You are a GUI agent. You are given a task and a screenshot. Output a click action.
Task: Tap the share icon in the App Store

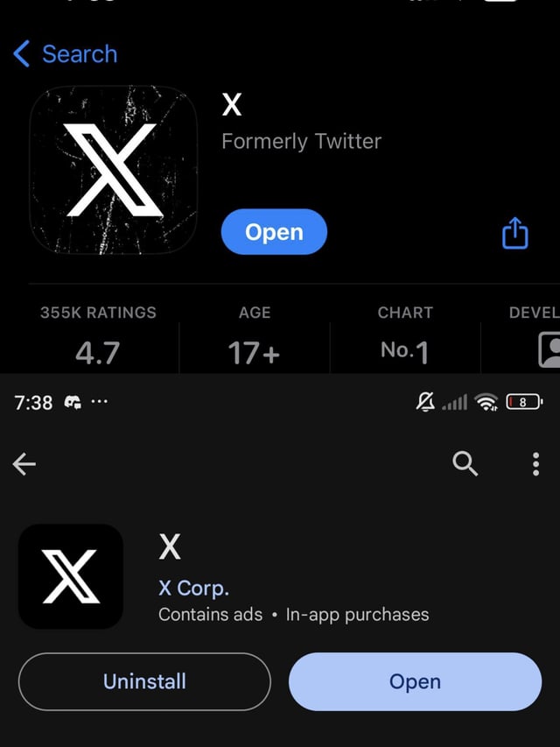(514, 233)
